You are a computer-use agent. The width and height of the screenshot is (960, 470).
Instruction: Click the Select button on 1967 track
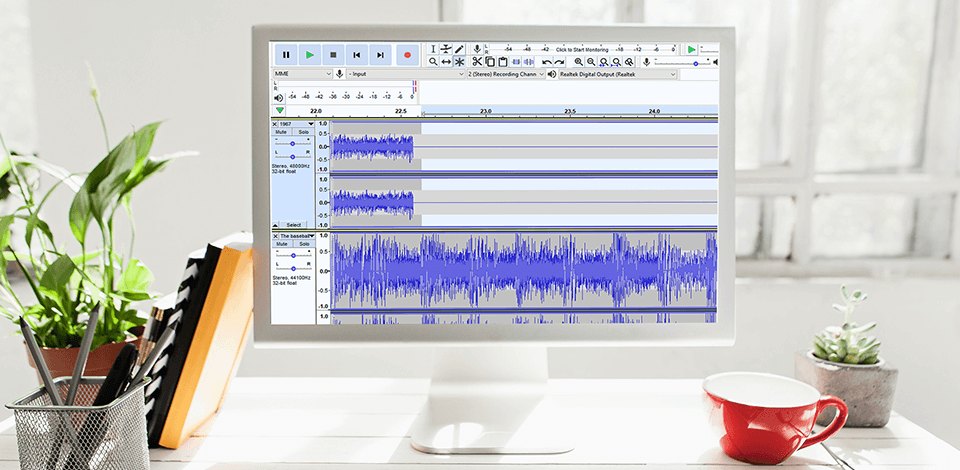point(293,225)
